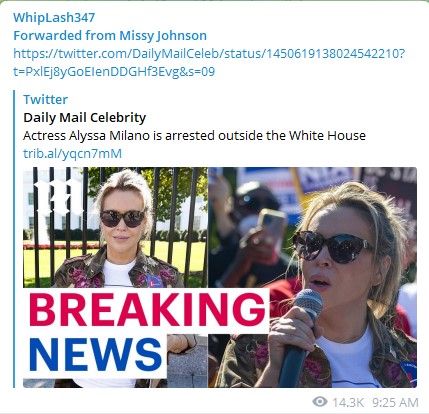Open the right photo with microphone speaker
This screenshot has height=414, width=429.
[312, 277]
